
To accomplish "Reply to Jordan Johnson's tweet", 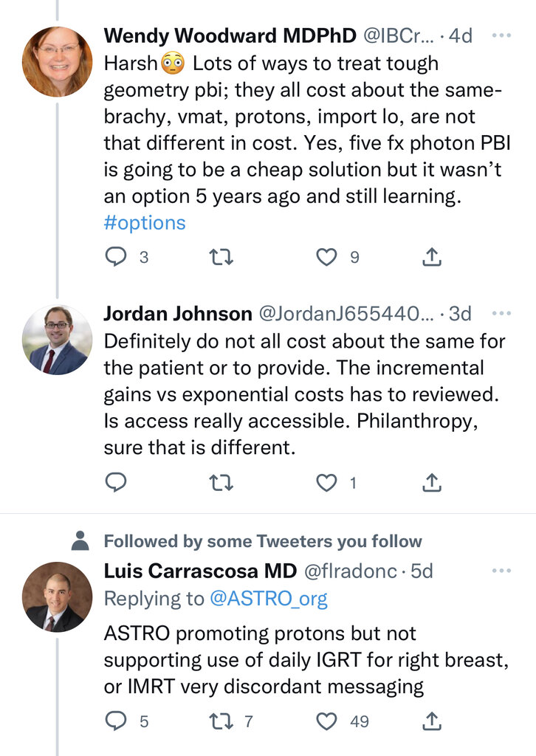I will click(116, 483).
